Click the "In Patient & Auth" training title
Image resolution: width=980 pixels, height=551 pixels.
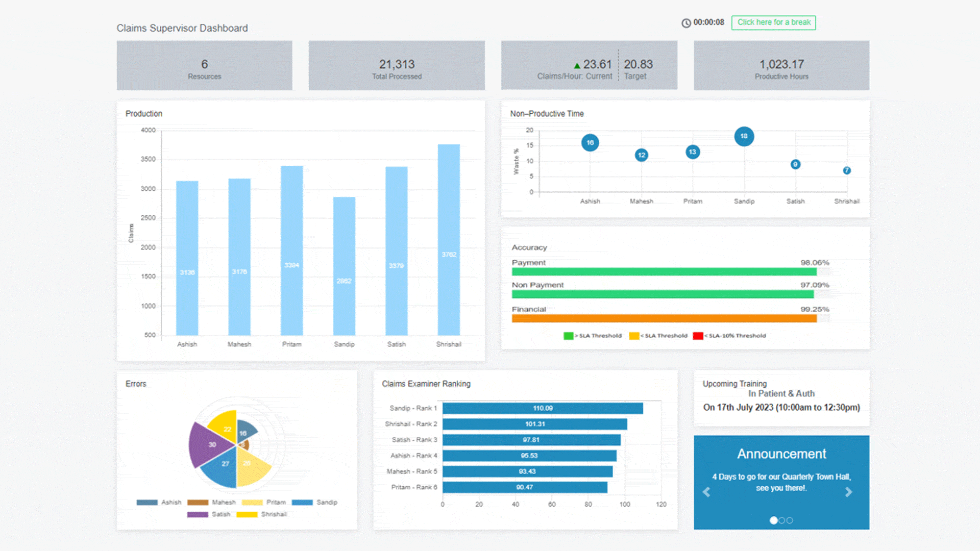[x=781, y=394]
